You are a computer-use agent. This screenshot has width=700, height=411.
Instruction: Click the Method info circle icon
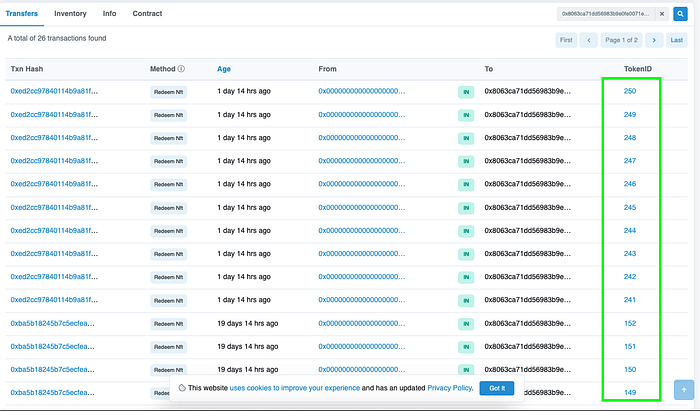(181, 69)
